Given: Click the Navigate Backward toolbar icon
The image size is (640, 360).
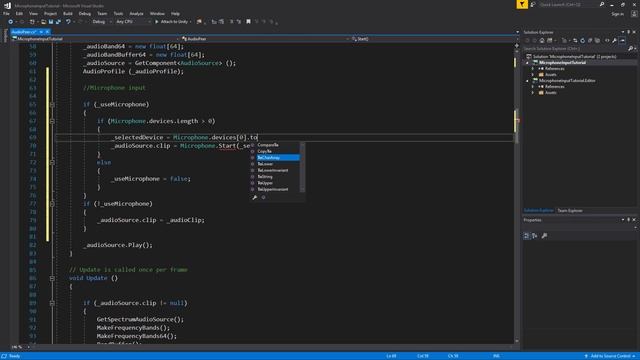Looking at the screenshot, I should pyautogui.click(x=11, y=22).
